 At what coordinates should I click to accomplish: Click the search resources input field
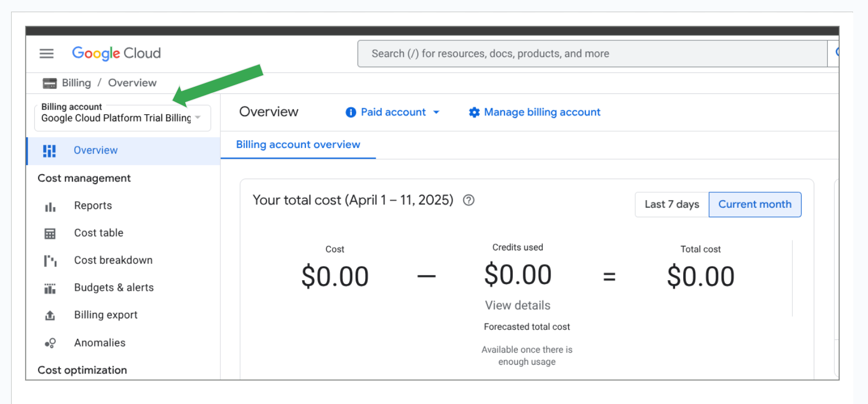(x=592, y=54)
